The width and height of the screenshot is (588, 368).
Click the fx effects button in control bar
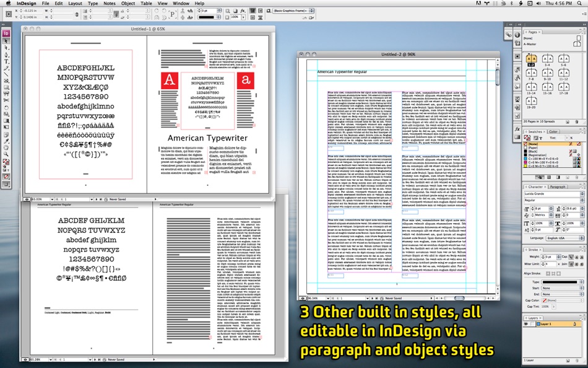[243, 11]
